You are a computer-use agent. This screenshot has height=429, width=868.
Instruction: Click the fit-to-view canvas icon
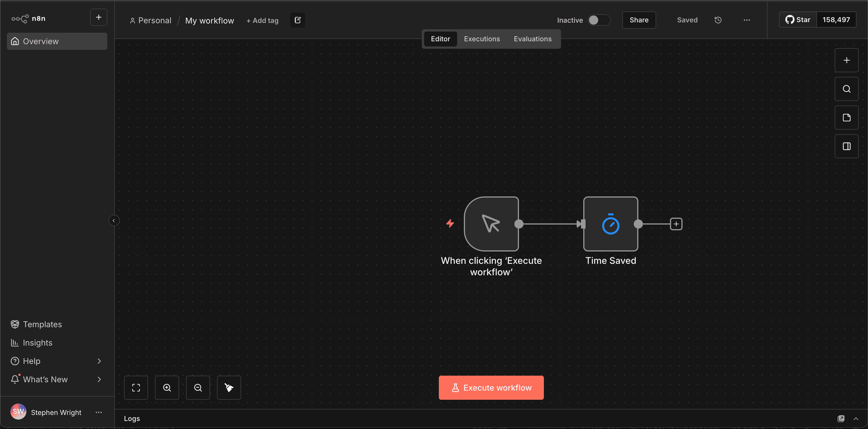tap(136, 388)
